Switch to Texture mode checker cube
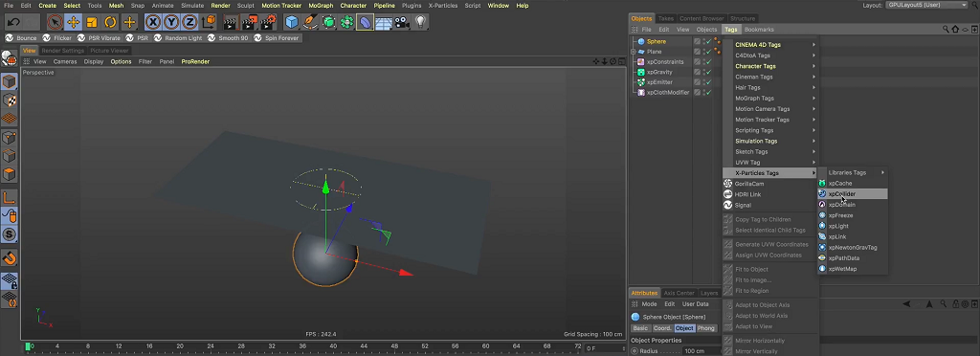The width and height of the screenshot is (980, 356). (x=9, y=100)
